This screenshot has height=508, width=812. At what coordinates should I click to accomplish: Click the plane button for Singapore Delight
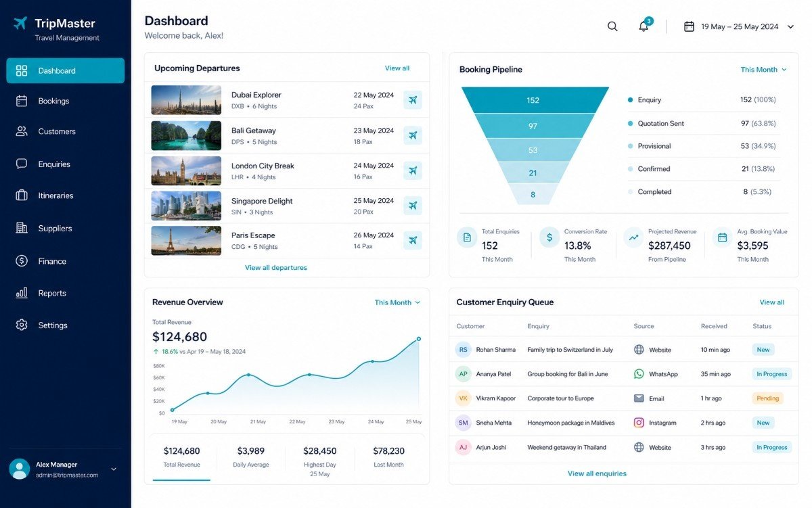point(413,206)
